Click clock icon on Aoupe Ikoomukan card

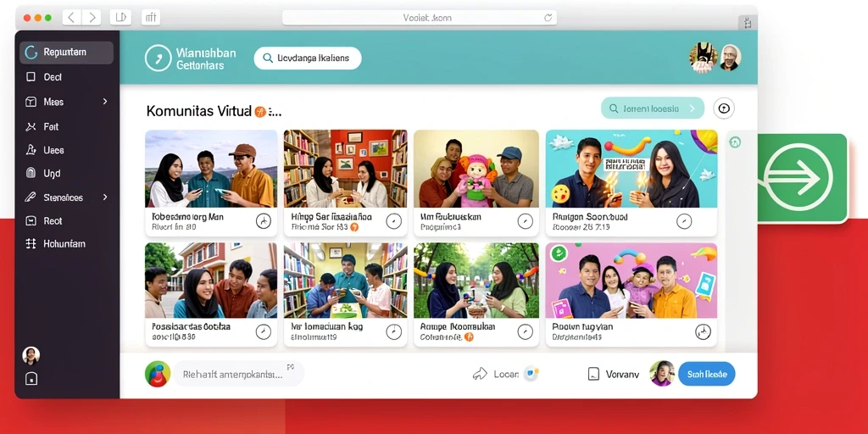coord(525,331)
